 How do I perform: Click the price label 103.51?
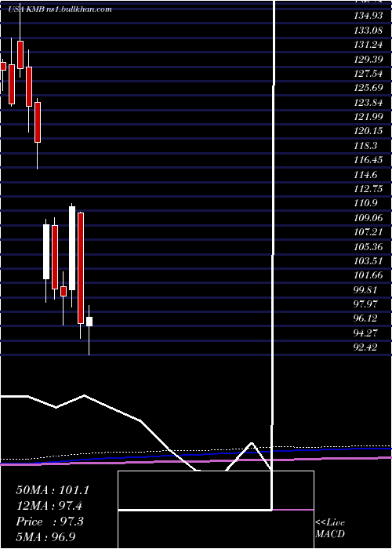click(x=368, y=260)
